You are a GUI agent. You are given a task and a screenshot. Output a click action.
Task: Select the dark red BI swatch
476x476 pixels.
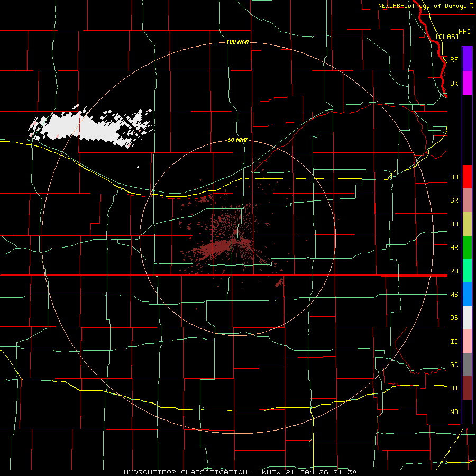point(467,388)
